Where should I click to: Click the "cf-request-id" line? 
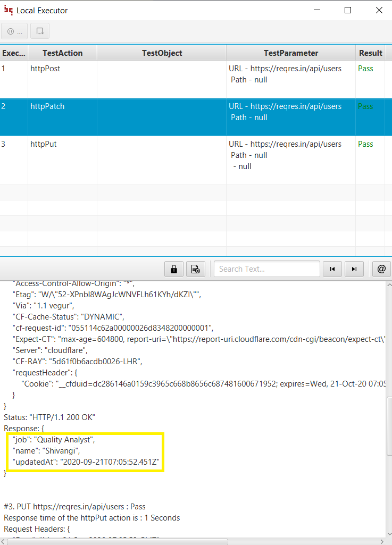113,328
